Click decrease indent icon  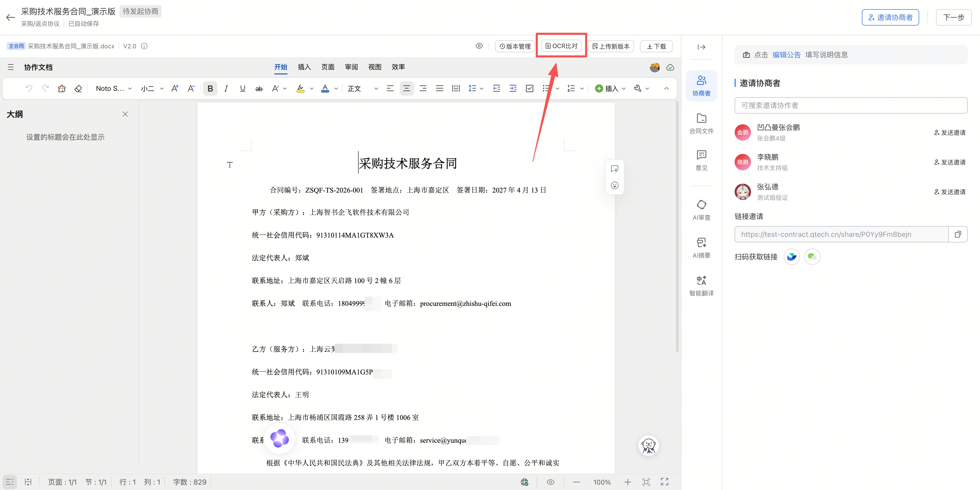[x=496, y=89]
